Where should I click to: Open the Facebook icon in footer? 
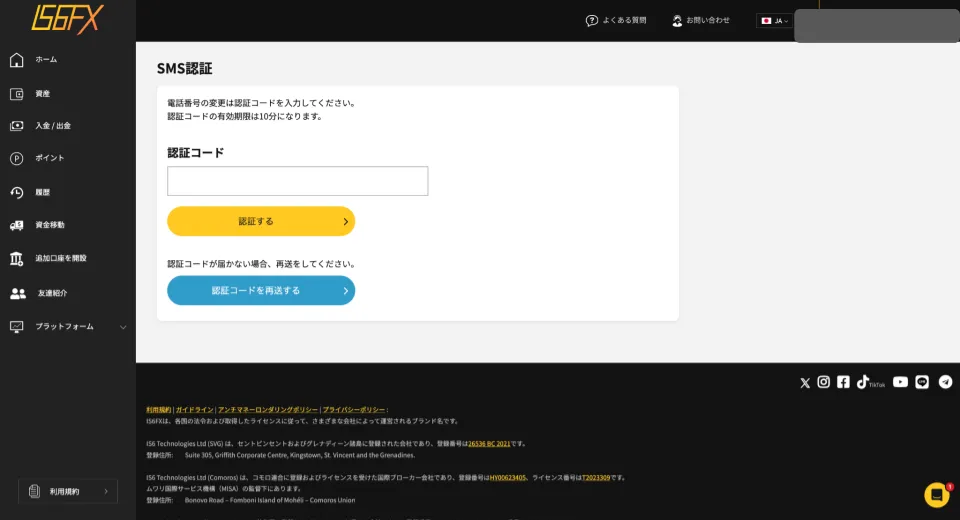point(843,382)
